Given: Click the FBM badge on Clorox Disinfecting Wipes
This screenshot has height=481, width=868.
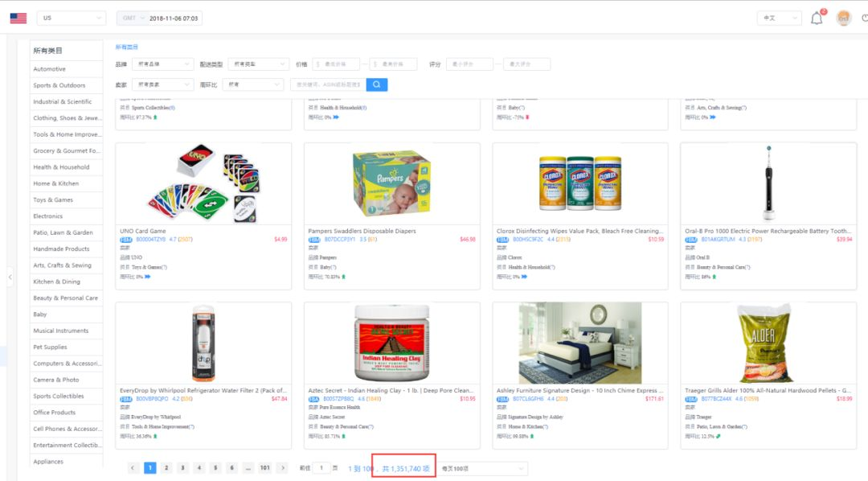Looking at the screenshot, I should 502,240.
